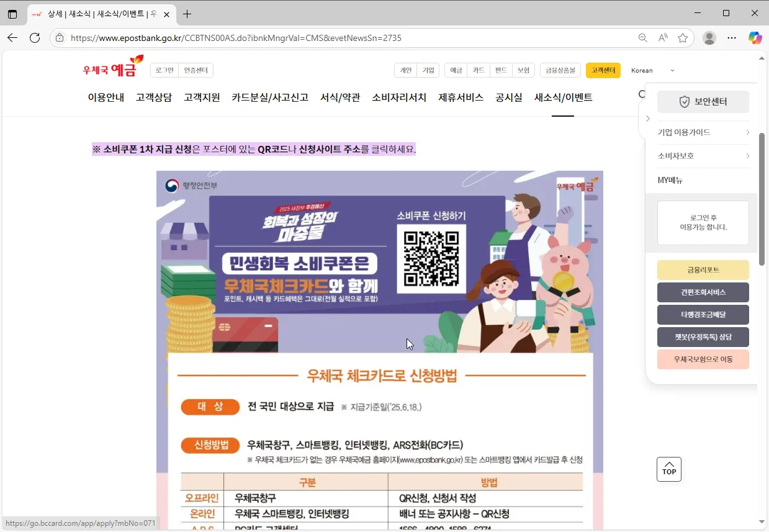Open the 금융리포트 button
The image size is (769, 532).
coord(703,270)
